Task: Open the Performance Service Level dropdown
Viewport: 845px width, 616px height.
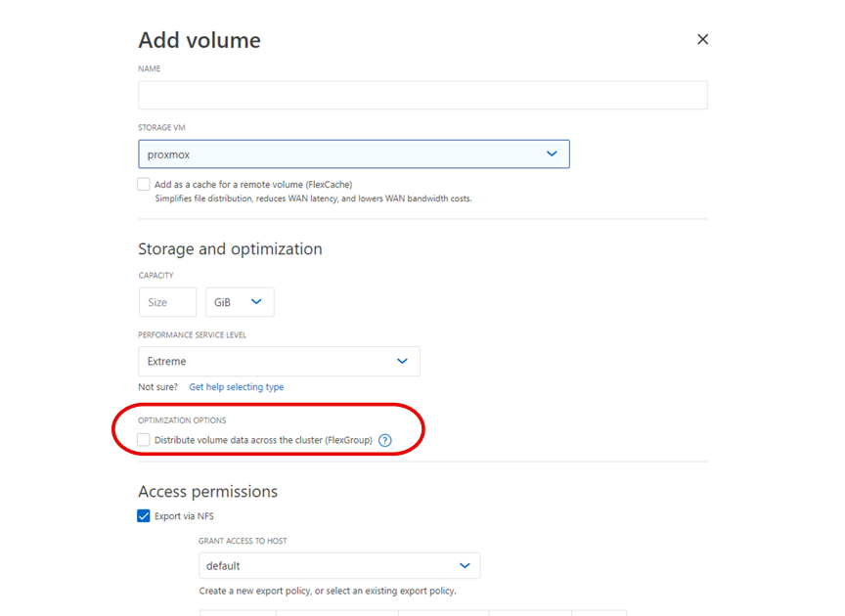Action: (x=279, y=361)
